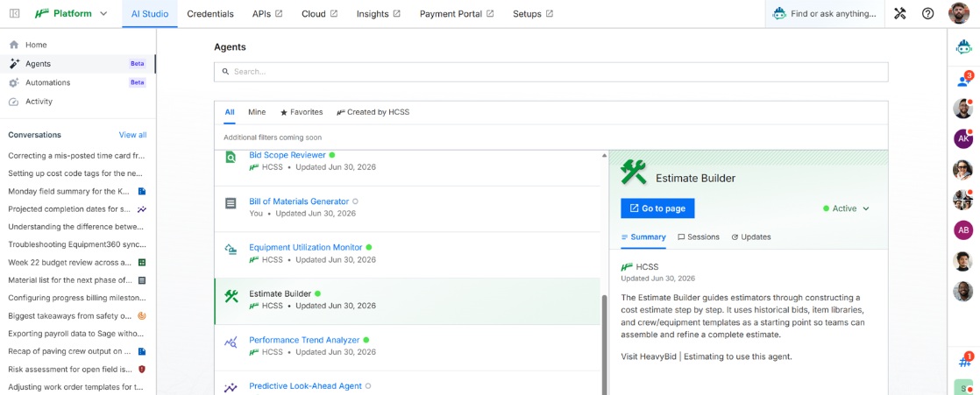Click the agent list scrollbar
This screenshot has width=980, height=395.
[x=604, y=344]
